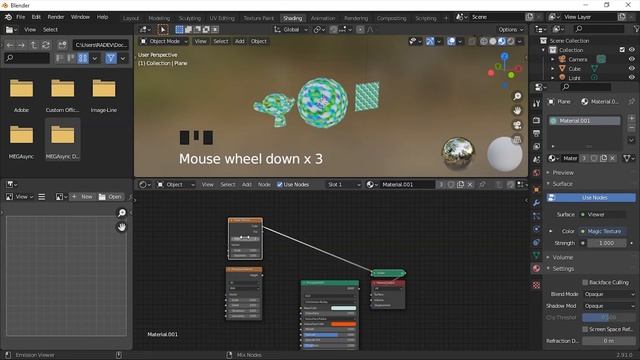Screen dimensions: 640x360
Task: Open Object Mode dropdown in viewport
Action: 164,41
